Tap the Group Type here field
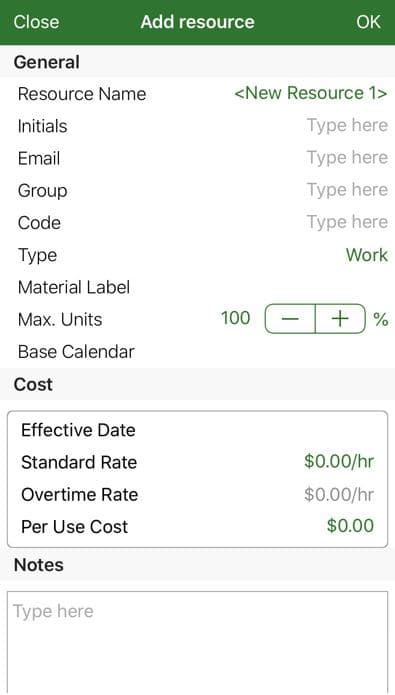 347,190
